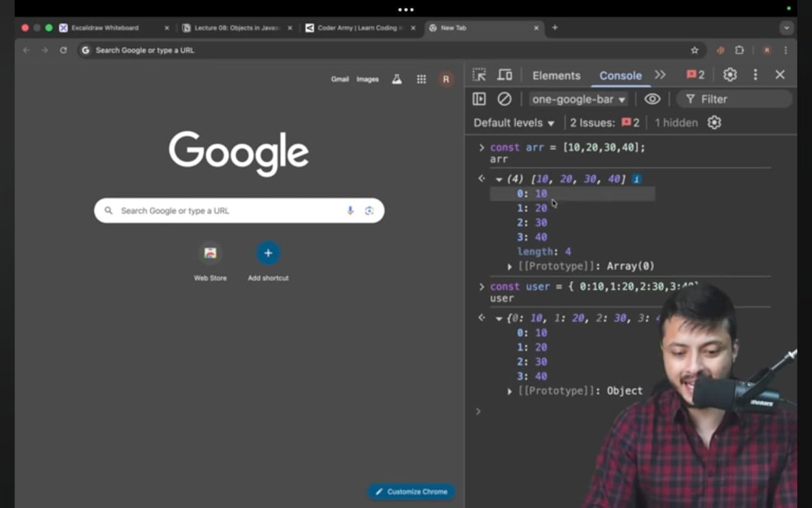Open the Images link
812x508 pixels.
tap(367, 79)
